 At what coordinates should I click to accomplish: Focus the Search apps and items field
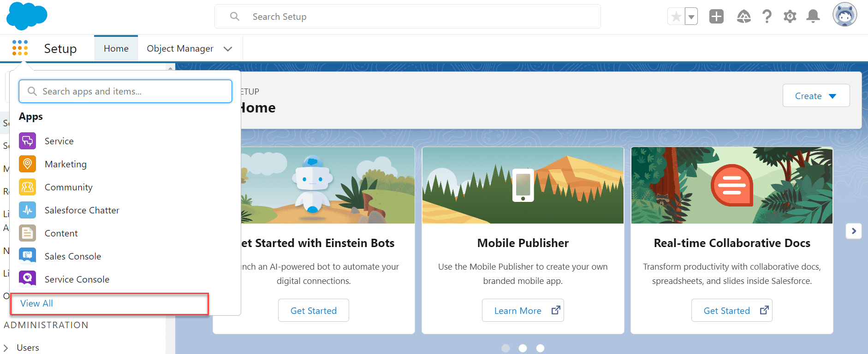[125, 91]
